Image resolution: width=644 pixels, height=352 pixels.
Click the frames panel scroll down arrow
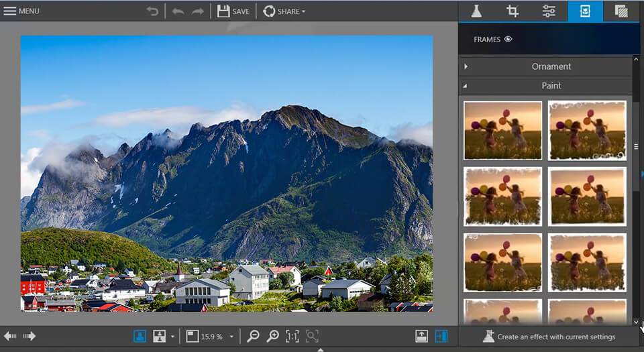[636, 322]
